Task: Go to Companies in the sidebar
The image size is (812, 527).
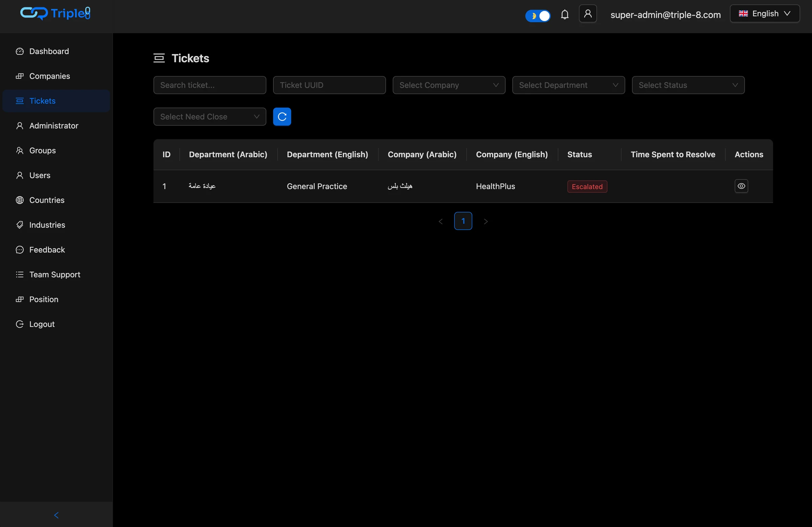Action: click(x=56, y=76)
